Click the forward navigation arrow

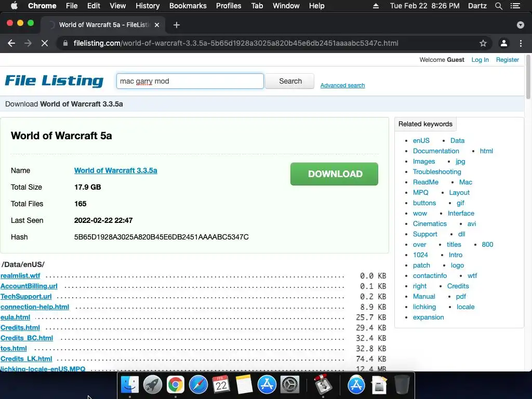click(28, 43)
